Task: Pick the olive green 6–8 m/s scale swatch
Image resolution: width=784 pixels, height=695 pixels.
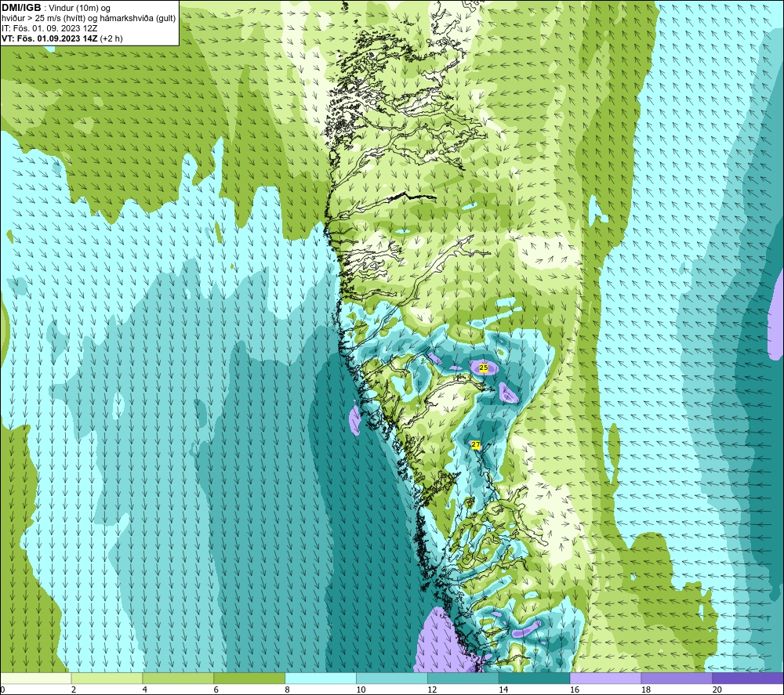Action: coord(249,678)
